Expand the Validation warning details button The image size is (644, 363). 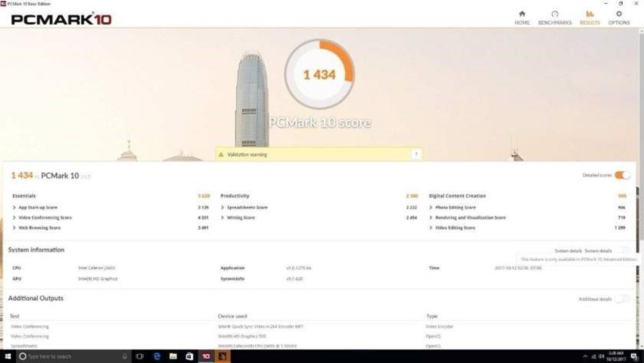416,154
